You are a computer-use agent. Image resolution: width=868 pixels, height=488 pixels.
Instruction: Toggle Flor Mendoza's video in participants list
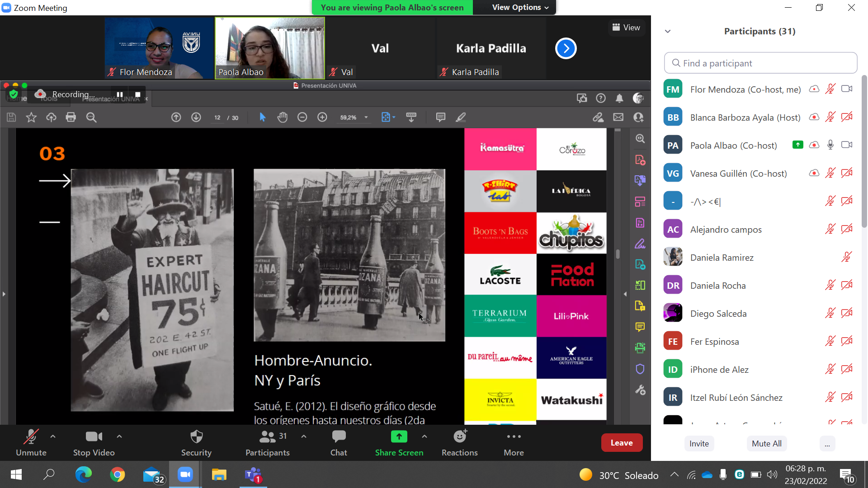coord(847,89)
